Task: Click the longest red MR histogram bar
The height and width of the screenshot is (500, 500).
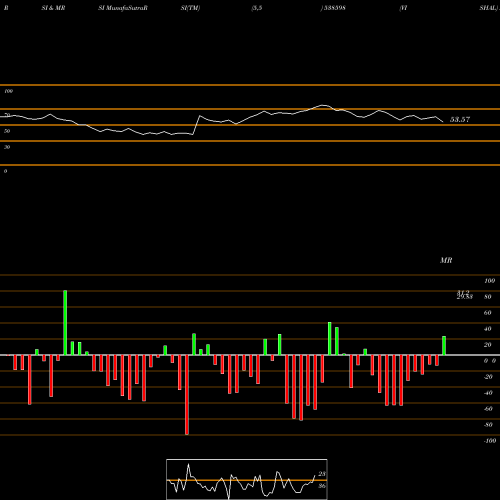Action: (x=187, y=395)
